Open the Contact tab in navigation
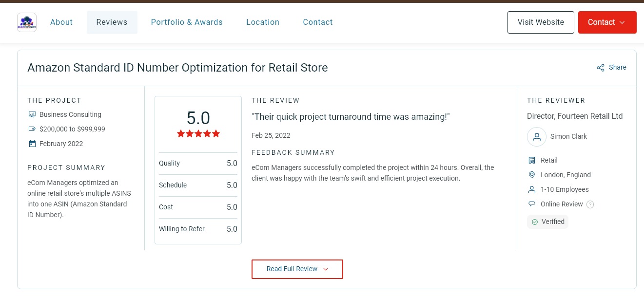Viewport: 644px width, 296px height. (x=318, y=22)
